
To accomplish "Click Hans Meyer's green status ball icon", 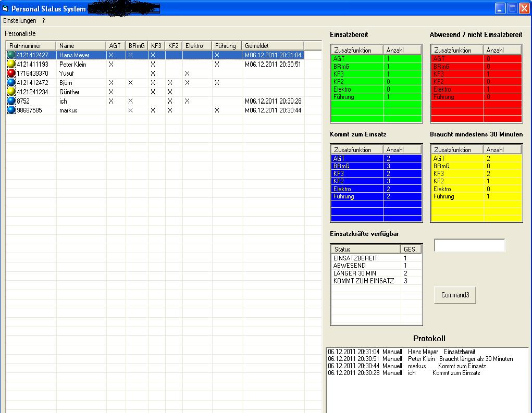I will coord(11,55).
